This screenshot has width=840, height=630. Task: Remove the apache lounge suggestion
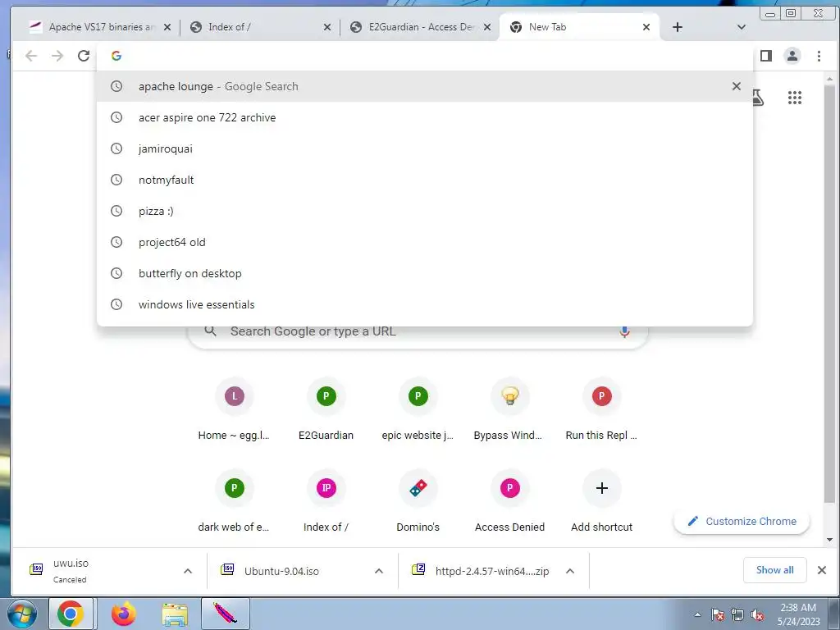coord(736,86)
